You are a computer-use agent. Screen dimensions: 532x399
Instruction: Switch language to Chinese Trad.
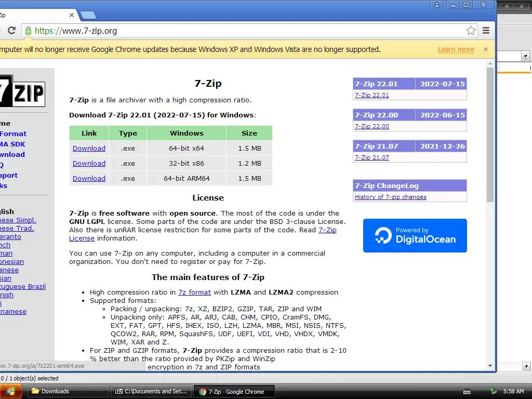[x=17, y=229]
